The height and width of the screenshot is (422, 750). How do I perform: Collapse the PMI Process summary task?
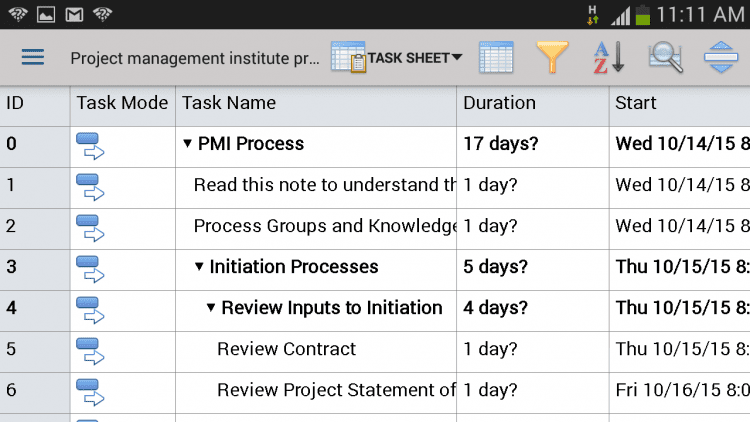(187, 144)
